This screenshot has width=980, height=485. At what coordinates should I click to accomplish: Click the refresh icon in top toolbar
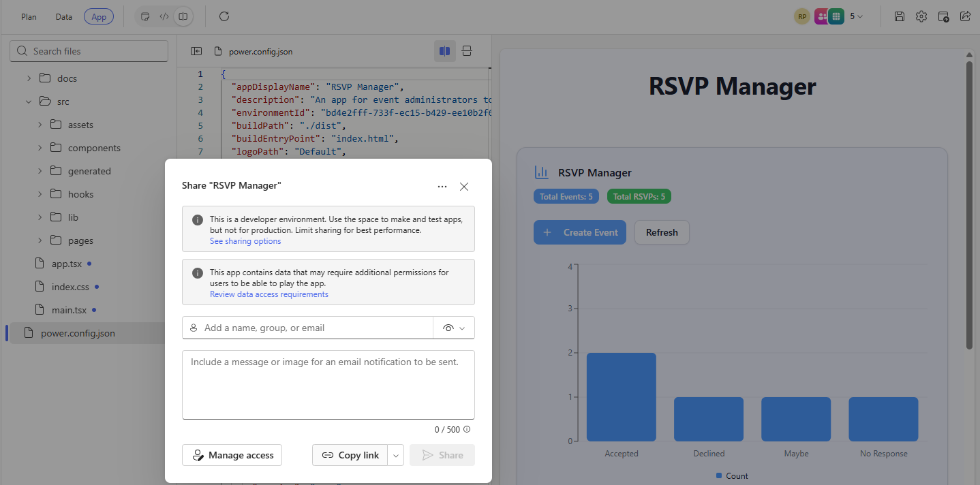coord(224,16)
